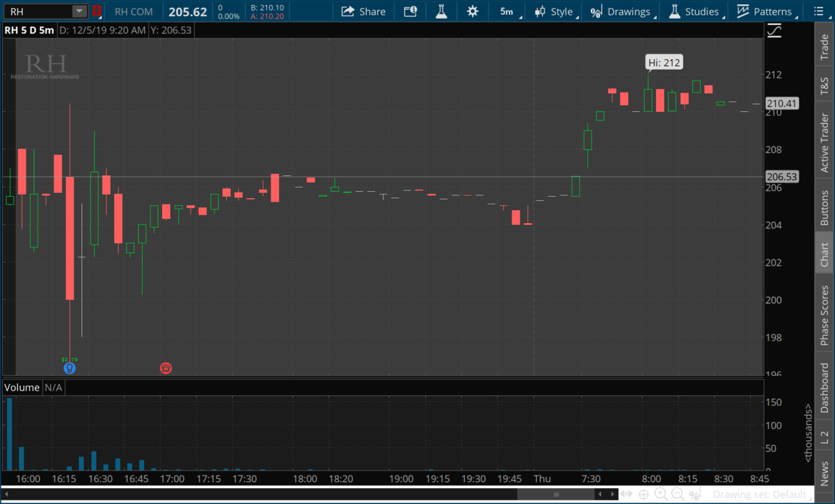Click the Share arrow icon
This screenshot has width=835, height=504.
347,11
